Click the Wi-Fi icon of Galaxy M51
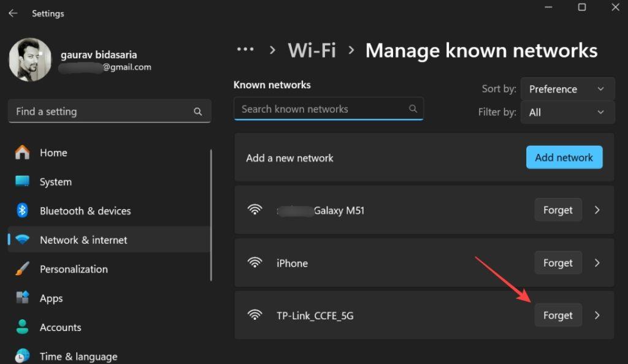 tap(255, 210)
